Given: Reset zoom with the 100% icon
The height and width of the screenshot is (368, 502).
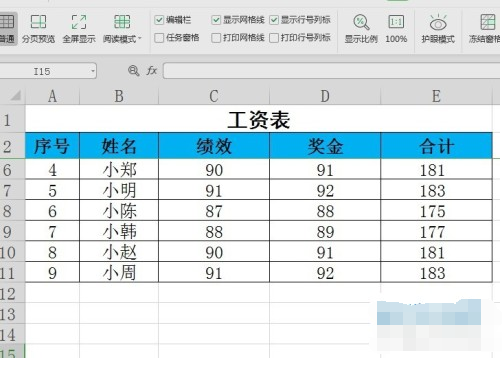Looking at the screenshot, I should (396, 28).
